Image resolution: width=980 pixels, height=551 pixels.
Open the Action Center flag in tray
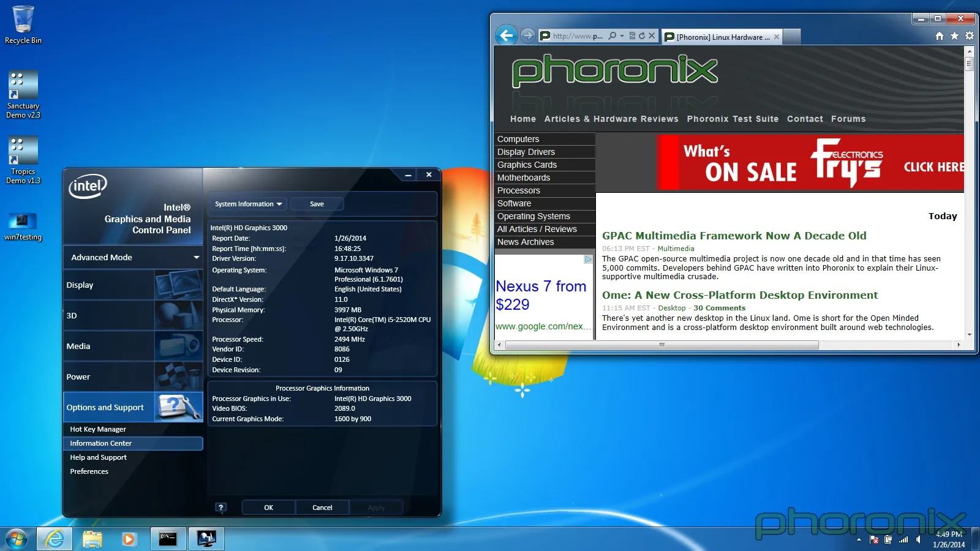tap(874, 540)
